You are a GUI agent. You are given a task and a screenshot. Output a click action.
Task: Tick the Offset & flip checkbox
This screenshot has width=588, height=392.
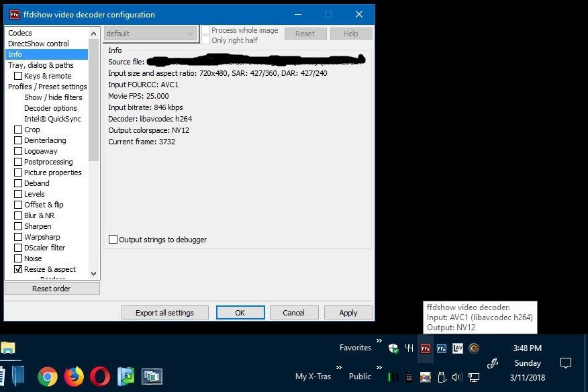(x=18, y=205)
